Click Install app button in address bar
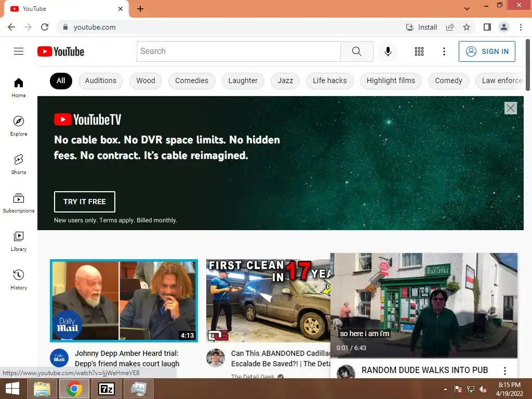 421,27
